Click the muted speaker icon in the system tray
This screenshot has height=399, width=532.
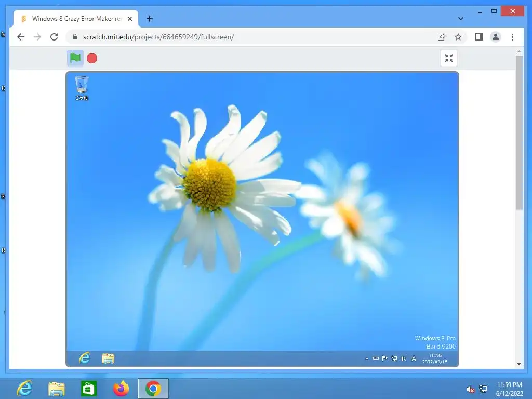(x=470, y=389)
